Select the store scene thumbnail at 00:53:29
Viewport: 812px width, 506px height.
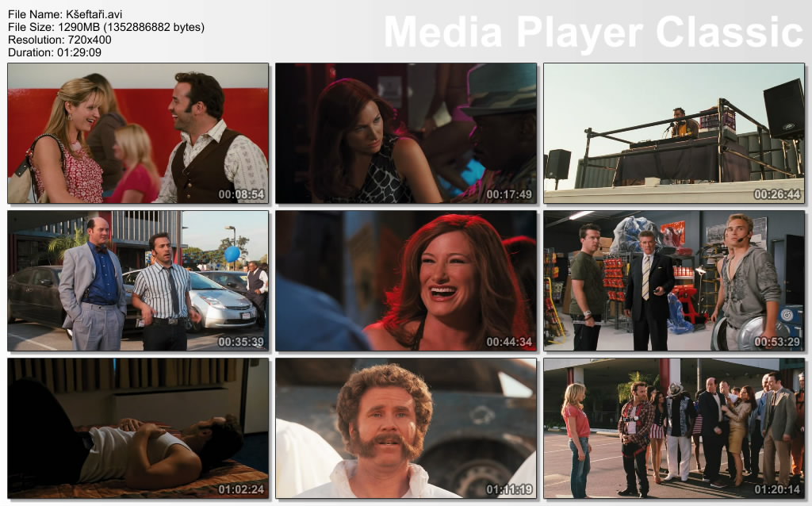click(x=673, y=280)
